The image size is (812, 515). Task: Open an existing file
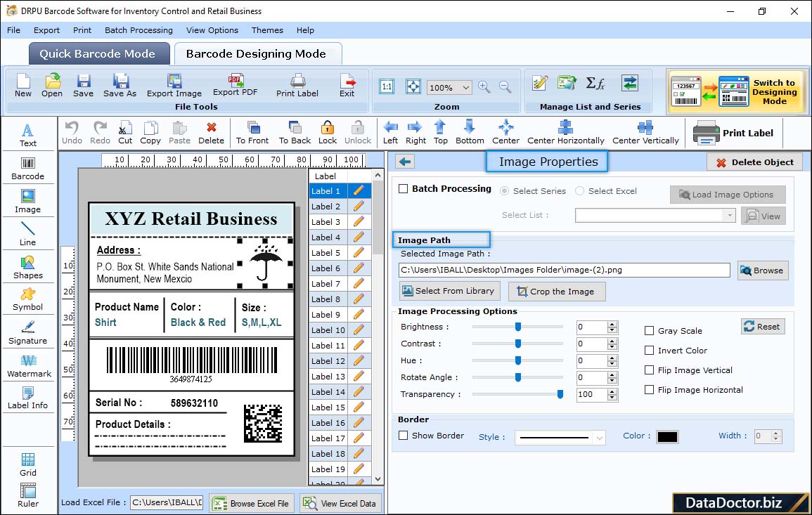pyautogui.click(x=52, y=86)
